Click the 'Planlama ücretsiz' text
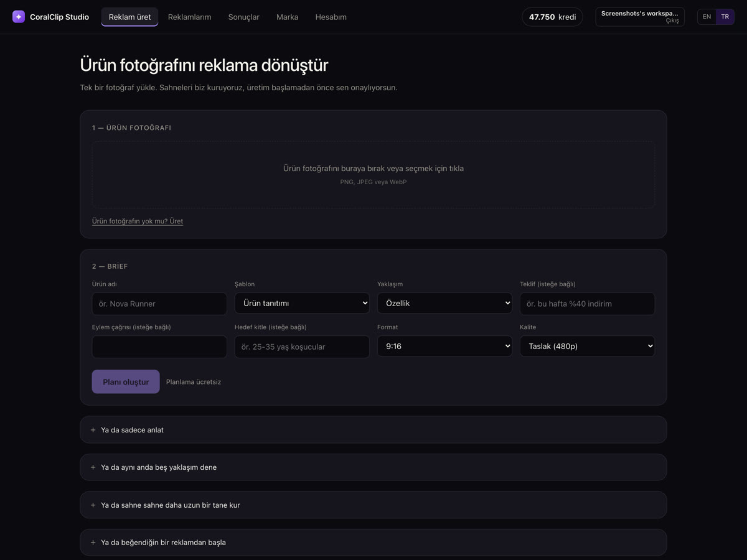 (x=194, y=382)
